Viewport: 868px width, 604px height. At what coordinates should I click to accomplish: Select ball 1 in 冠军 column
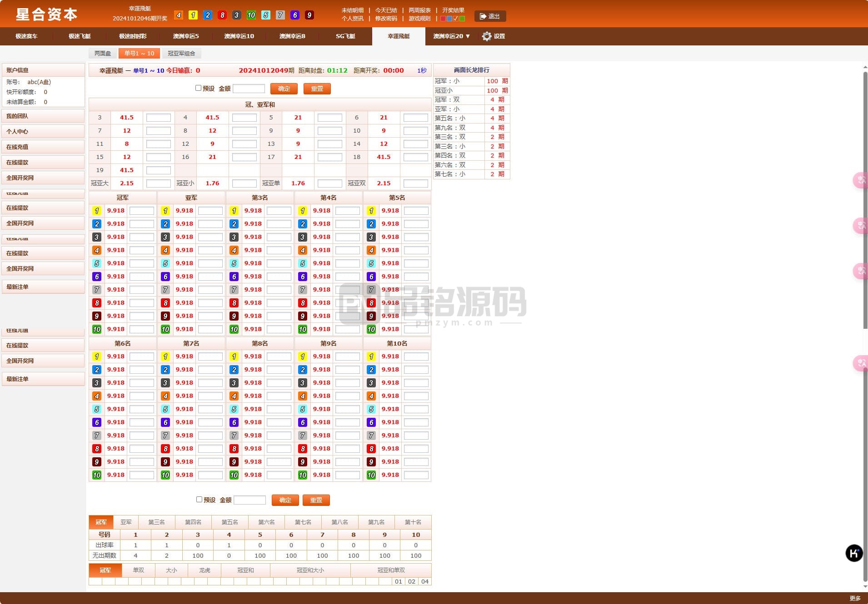coord(97,211)
